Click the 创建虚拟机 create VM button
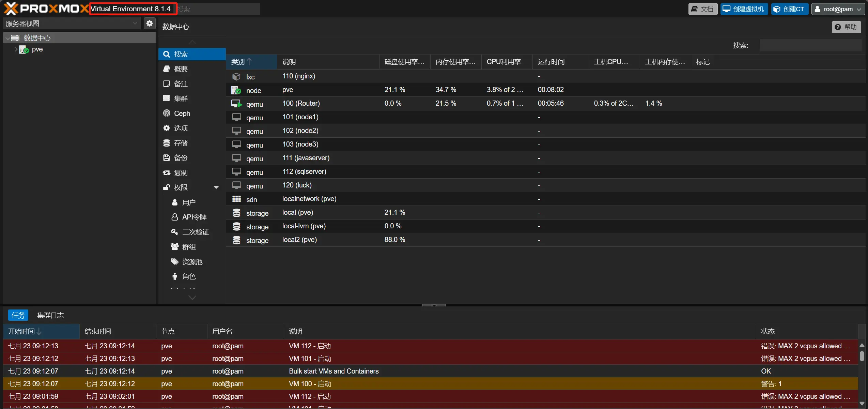The width and height of the screenshot is (868, 409). coord(744,9)
